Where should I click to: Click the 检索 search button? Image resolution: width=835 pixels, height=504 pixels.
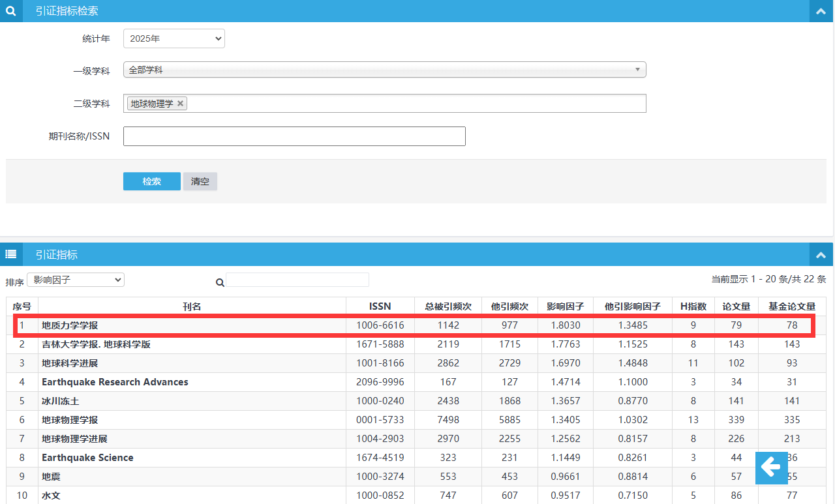coord(152,181)
